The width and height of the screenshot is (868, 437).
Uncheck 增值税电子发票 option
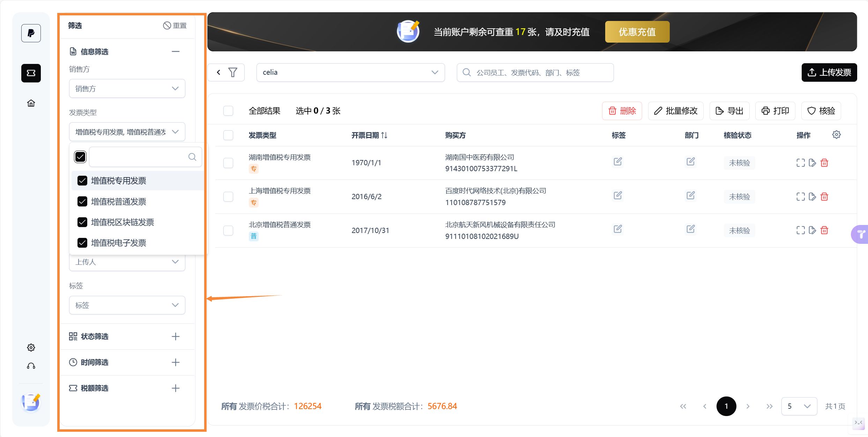[x=82, y=243]
